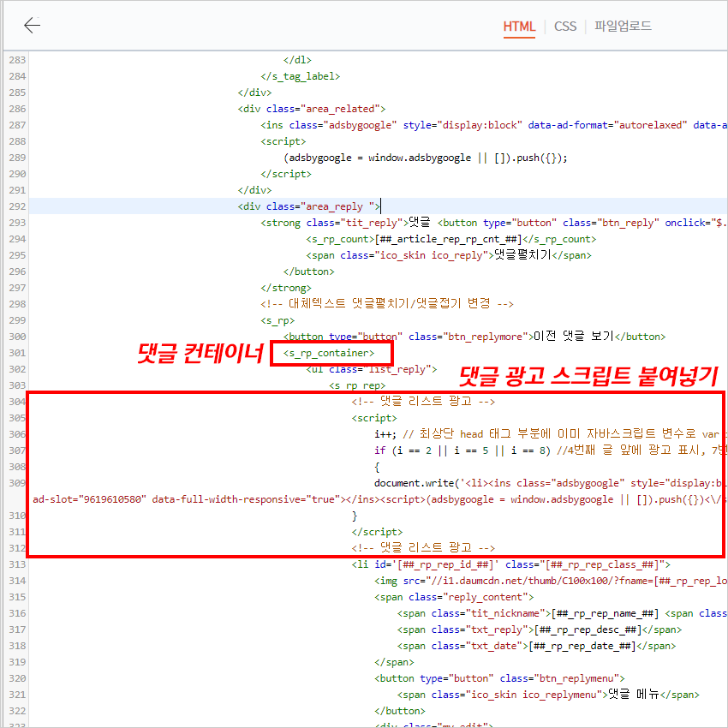Place cursor on div class="area_reply" line

coord(309,206)
